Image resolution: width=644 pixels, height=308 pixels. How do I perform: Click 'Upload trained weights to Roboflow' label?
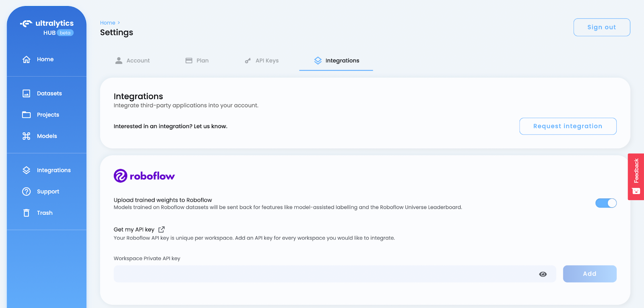pyautogui.click(x=163, y=200)
